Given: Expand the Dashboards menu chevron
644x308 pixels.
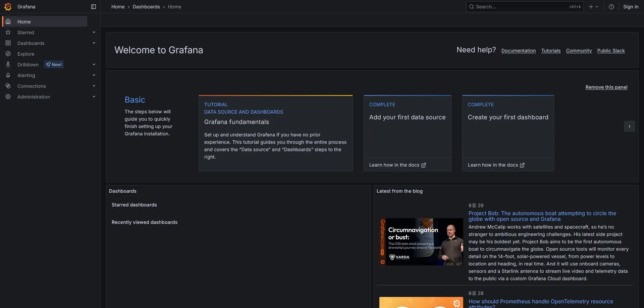Looking at the screenshot, I should tap(94, 43).
